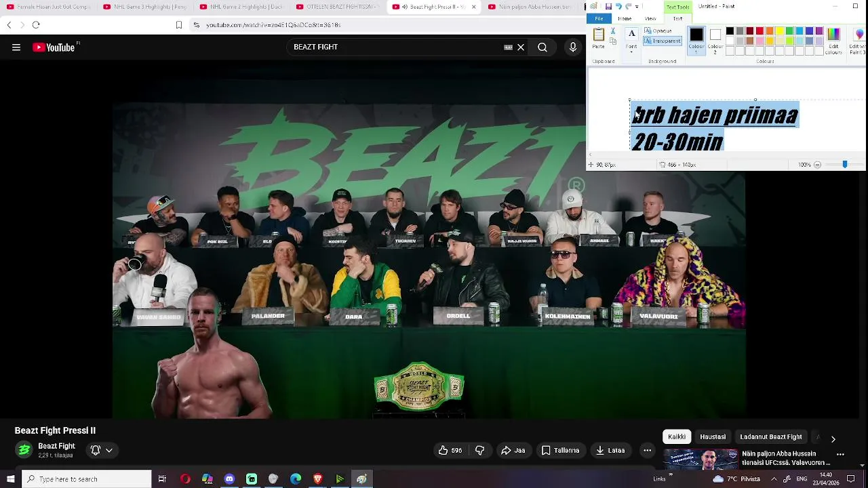Select the Haustasi filter chip
868x488 pixels.
click(713, 436)
